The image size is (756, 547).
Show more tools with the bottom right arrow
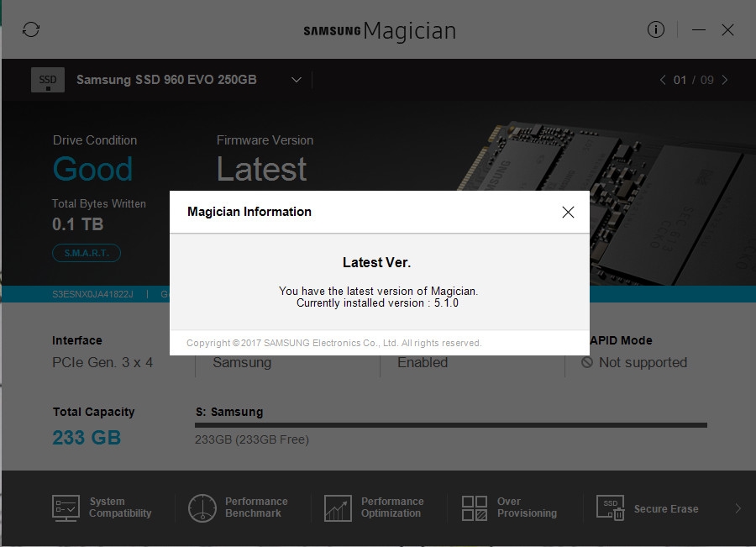(x=738, y=508)
